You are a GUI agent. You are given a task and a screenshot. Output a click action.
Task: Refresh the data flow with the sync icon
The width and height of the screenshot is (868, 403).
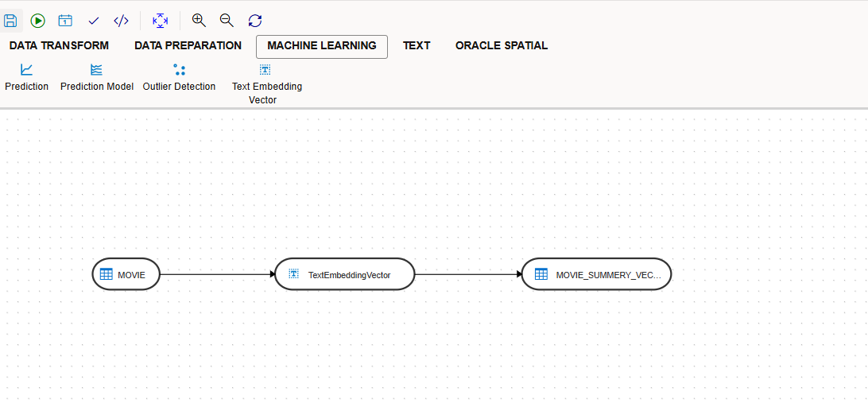pos(254,21)
